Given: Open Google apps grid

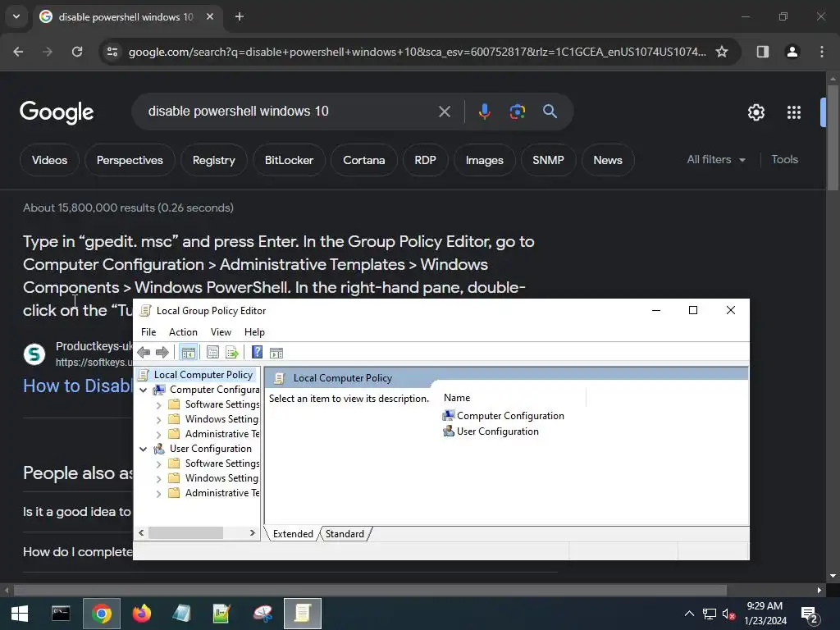Looking at the screenshot, I should tap(793, 112).
